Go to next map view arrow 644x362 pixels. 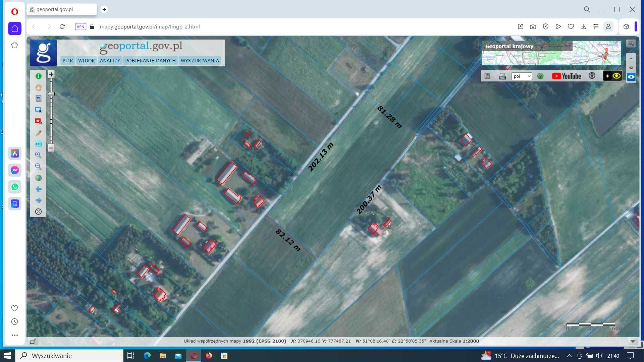[x=38, y=200]
